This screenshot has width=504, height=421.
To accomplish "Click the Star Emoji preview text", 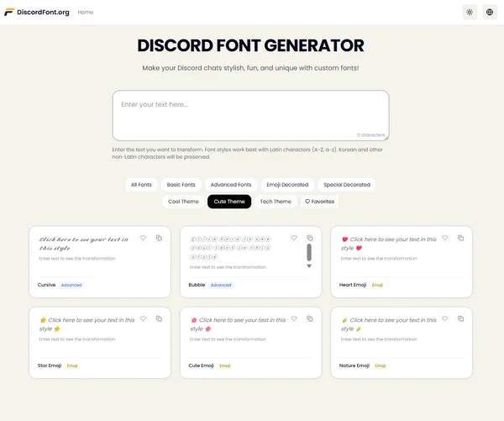I will click(x=87, y=324).
